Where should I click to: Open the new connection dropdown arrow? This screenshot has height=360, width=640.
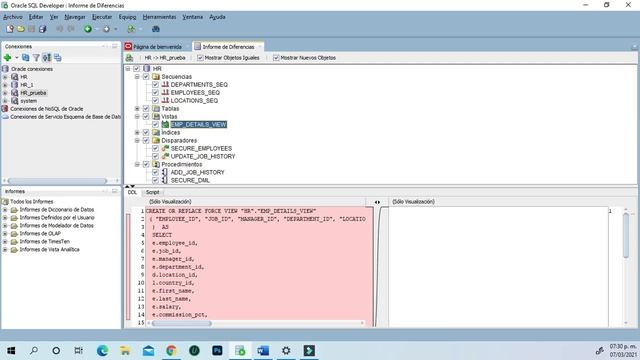[17, 58]
